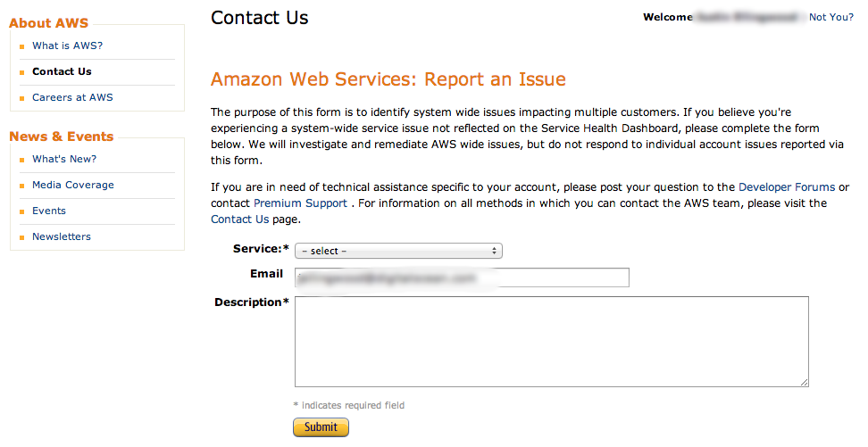Screen dimensions: 868x447
Task: Visit the Developer Forums link
Action: point(787,187)
